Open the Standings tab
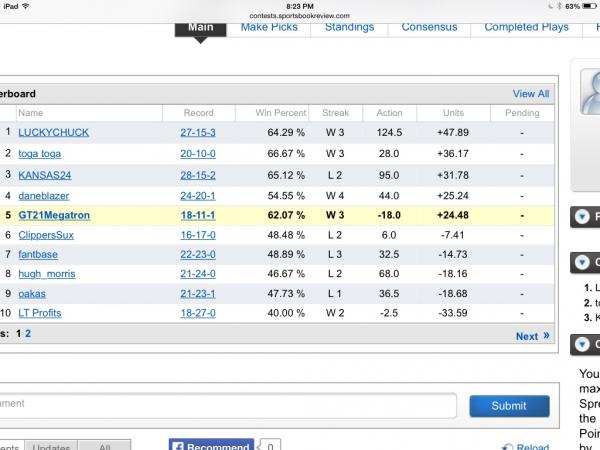600x450 pixels. 349,27
